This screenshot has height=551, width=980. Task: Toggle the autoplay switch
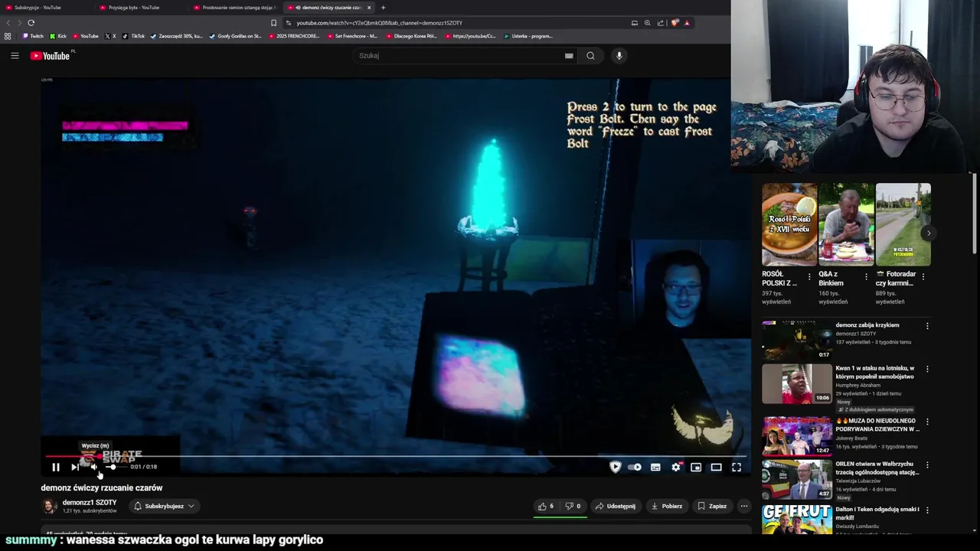(x=635, y=467)
